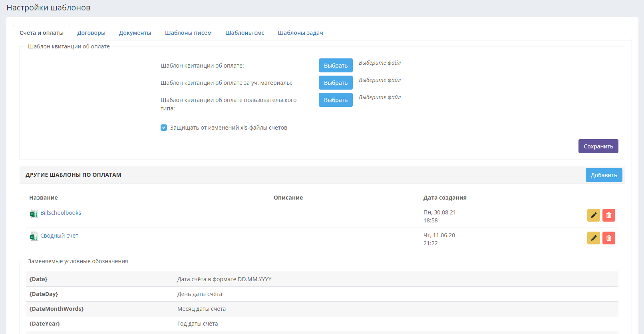Choose a file for Шаблон квитанции об оплате

tap(336, 66)
